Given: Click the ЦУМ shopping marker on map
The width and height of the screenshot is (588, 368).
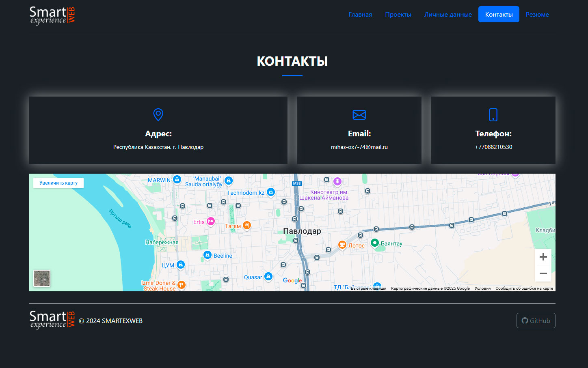Looking at the screenshot, I should (x=181, y=265).
